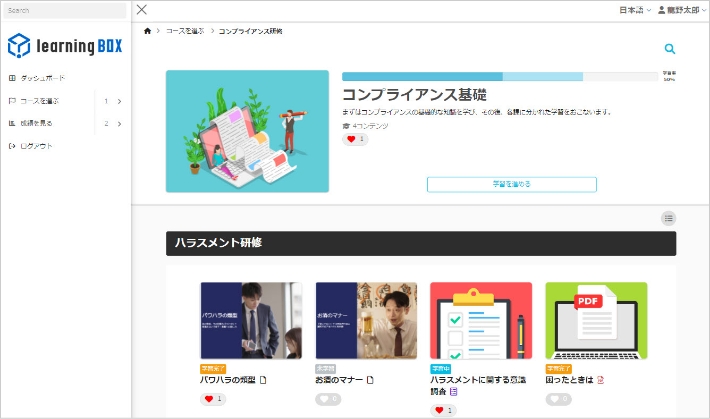Open 成績を見る in the sidebar menu
Image resolution: width=710 pixels, height=419 pixels.
point(37,124)
